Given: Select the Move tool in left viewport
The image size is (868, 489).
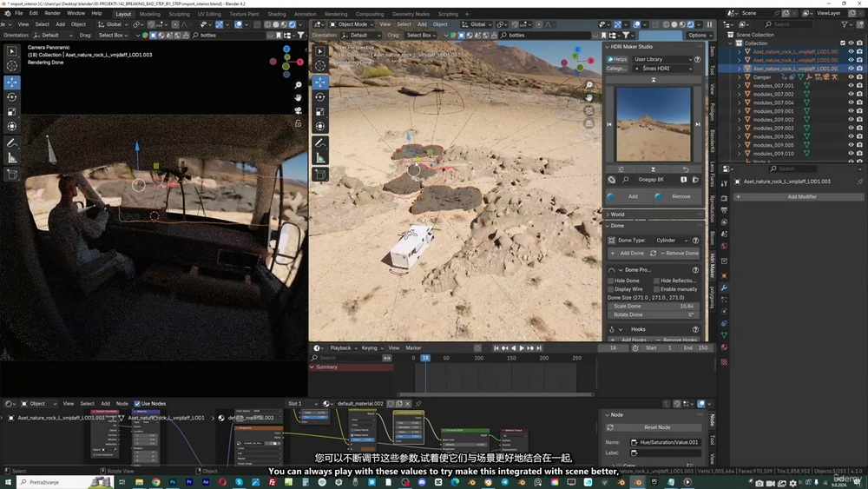Looking at the screenshot, I should pyautogui.click(x=11, y=83).
